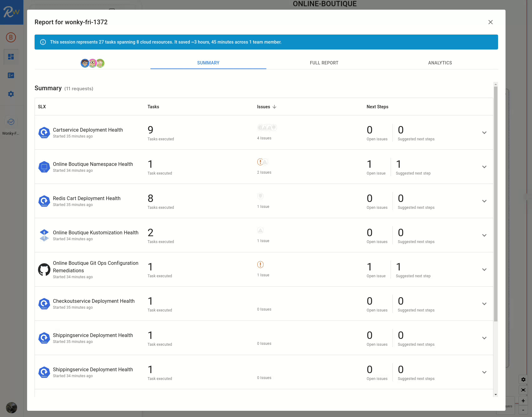Expand the Cartservice Deployment Health row
This screenshot has width=532, height=417.
(484, 133)
